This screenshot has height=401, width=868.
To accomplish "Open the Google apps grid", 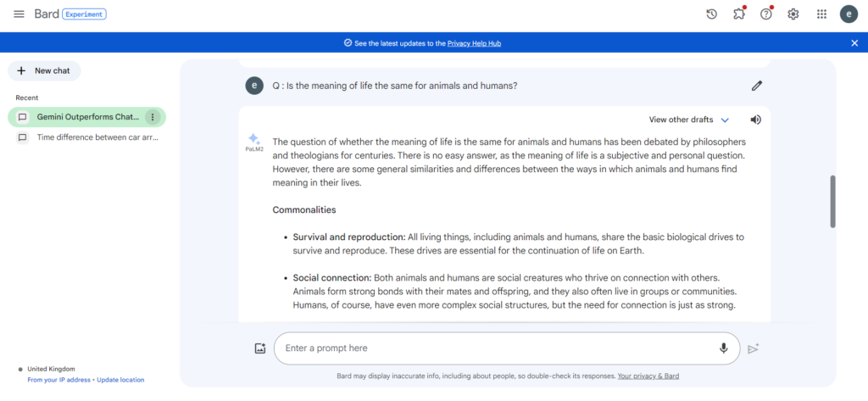I will coord(821,14).
